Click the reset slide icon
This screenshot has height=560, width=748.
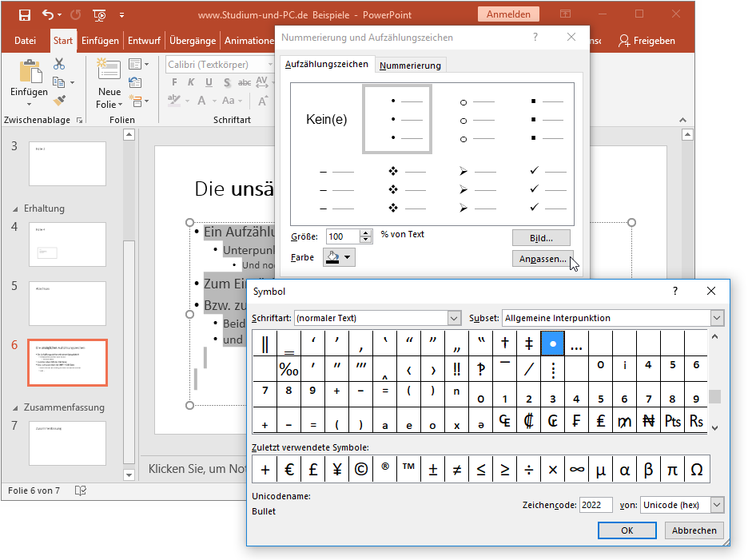point(135,82)
